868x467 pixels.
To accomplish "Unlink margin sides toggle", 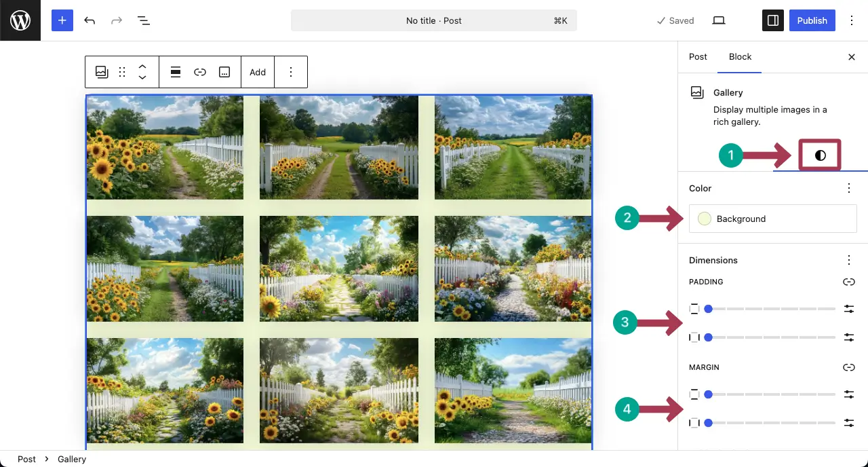I will point(848,367).
